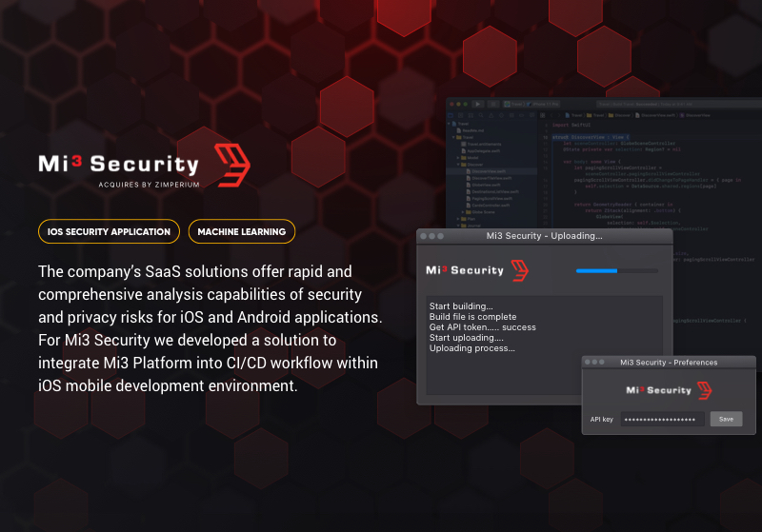Choose the iPhone 11 Pro run destination
The image size is (762, 532).
[x=543, y=104]
